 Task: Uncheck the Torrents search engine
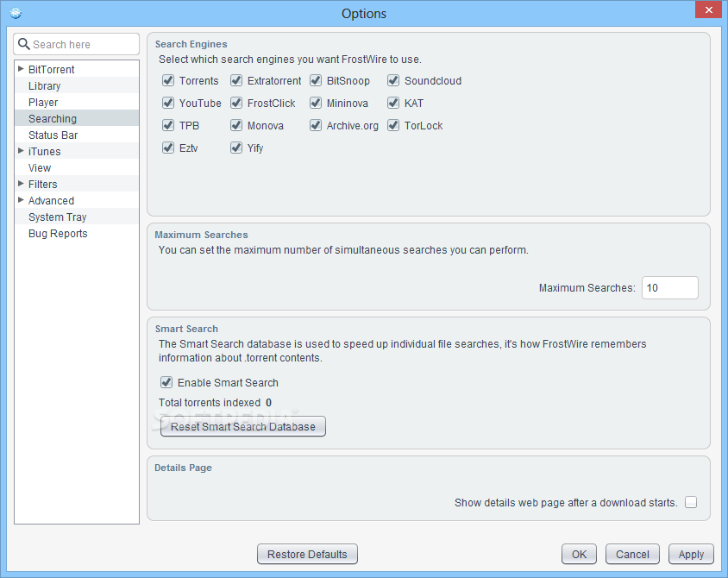pos(168,81)
